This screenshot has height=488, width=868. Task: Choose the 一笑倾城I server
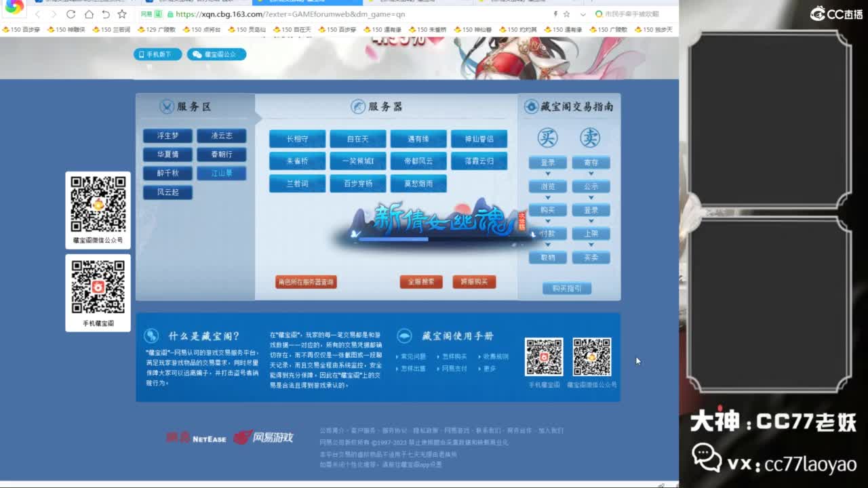[x=358, y=161]
